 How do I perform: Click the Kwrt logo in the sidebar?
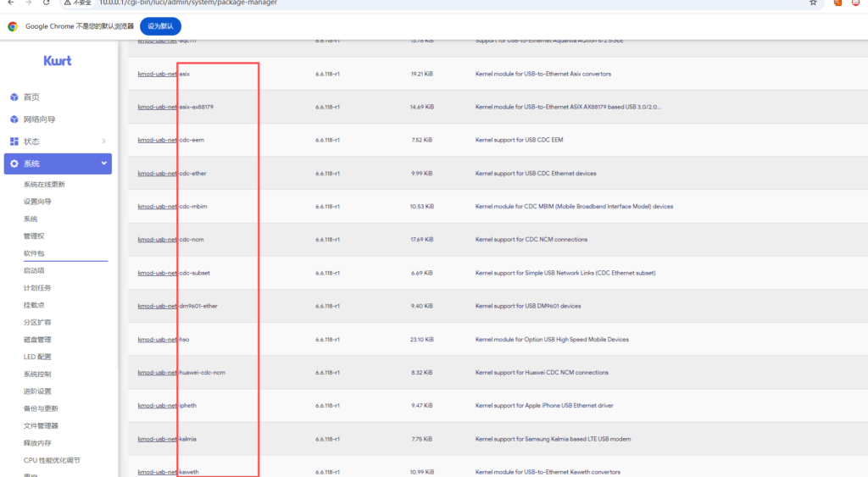(x=58, y=61)
